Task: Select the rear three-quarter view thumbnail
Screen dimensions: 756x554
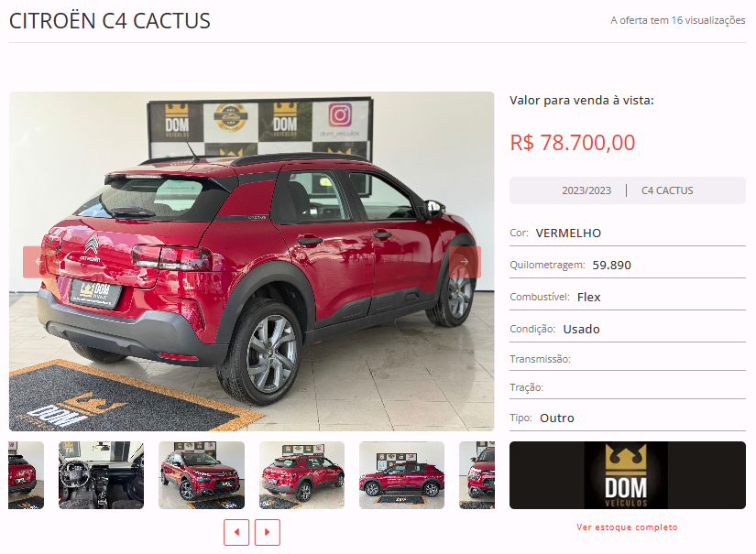Action: (x=301, y=475)
